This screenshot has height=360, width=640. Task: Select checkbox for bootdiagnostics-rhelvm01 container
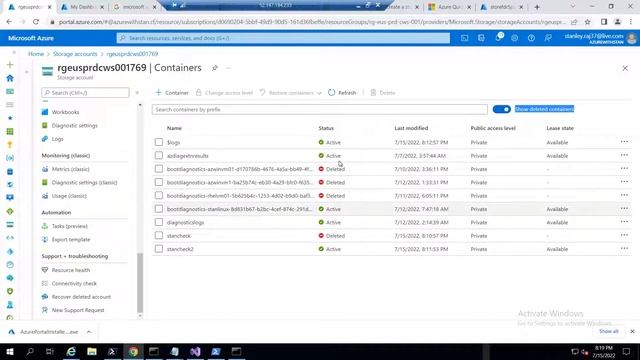click(159, 196)
